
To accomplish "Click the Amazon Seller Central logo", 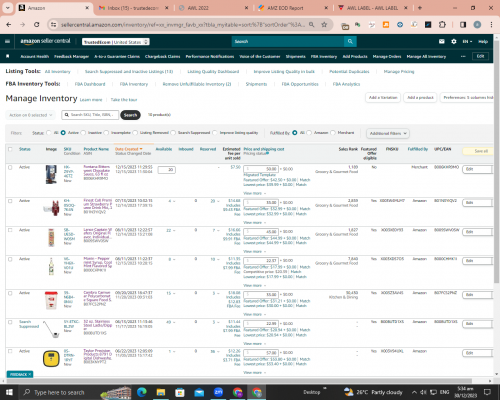I will pos(45,41).
